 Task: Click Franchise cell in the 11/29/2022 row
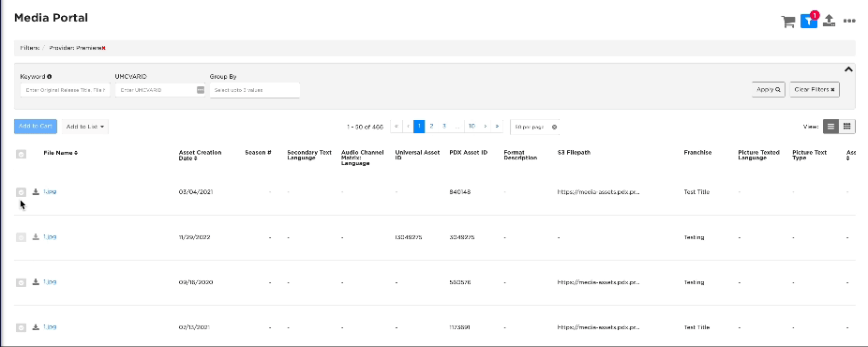tap(695, 237)
